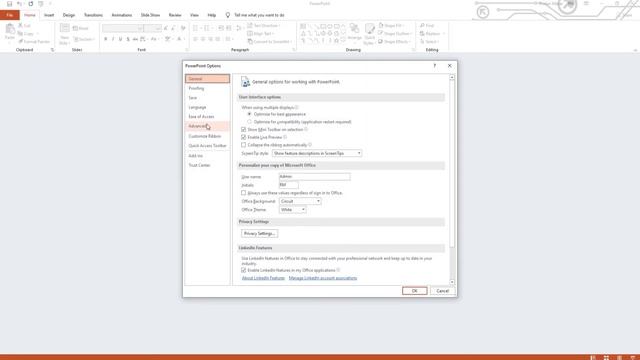Screen dimensions: 640x360
Task: Click Cancel in PowerPoint Options
Action: pos(442,291)
